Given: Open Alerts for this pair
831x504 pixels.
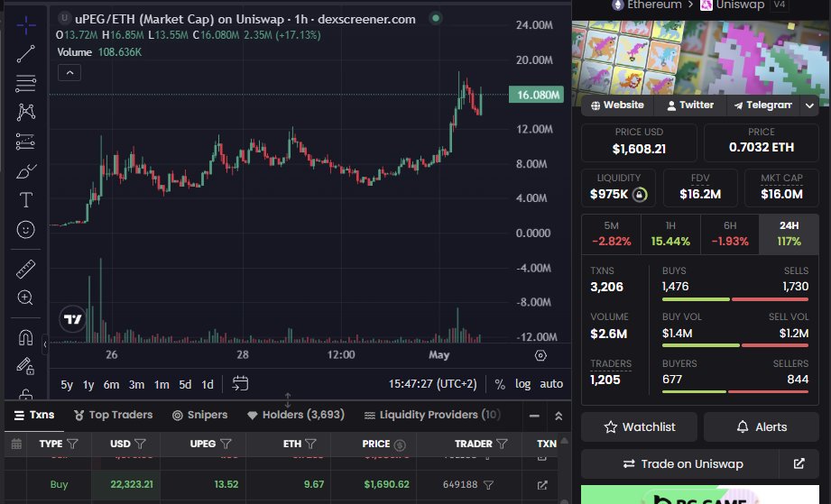Looking at the screenshot, I should point(762,427).
